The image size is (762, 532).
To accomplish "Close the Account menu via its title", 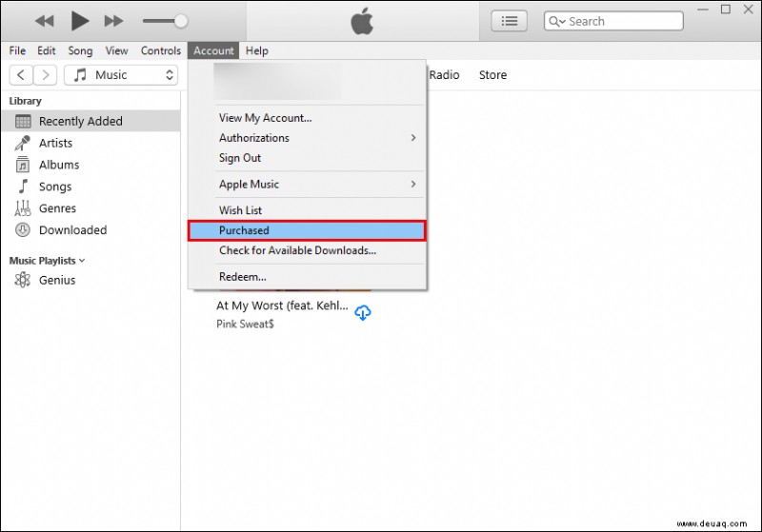I will (213, 50).
